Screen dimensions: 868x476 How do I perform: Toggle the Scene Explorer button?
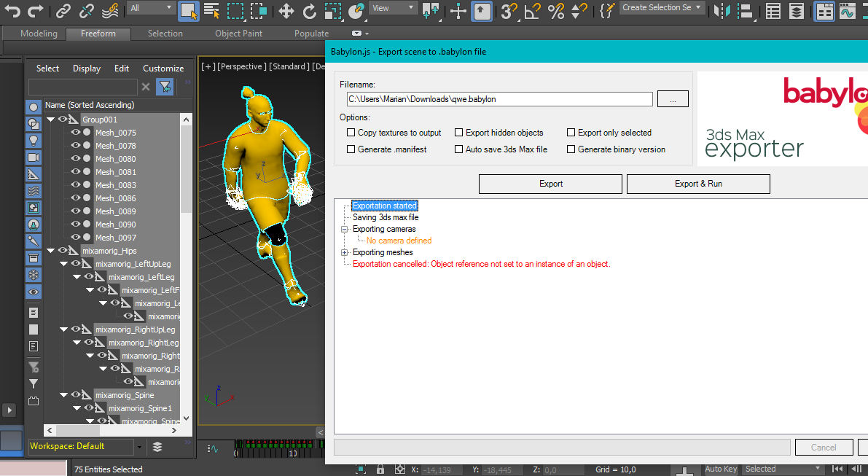tap(773, 10)
